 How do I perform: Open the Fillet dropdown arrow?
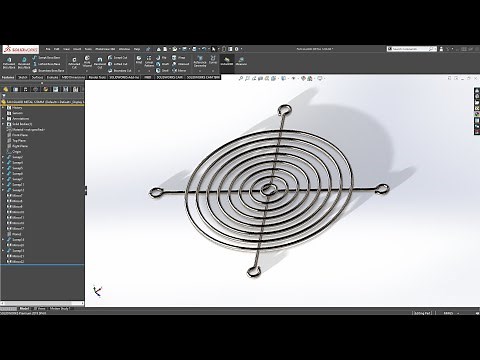click(x=139, y=71)
